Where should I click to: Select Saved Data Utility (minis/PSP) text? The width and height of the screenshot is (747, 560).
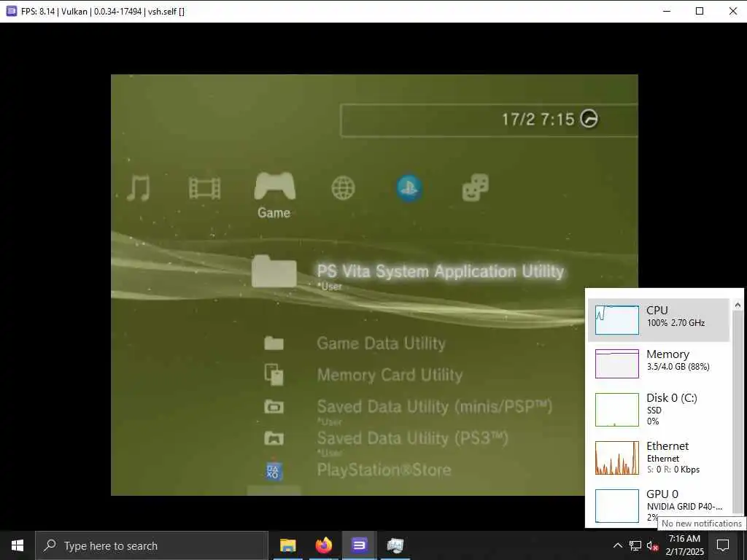tap(435, 406)
